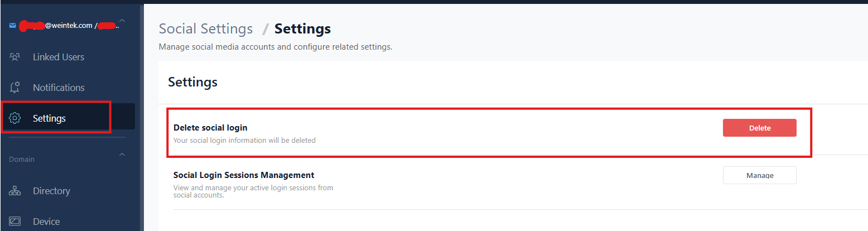Collapse the Domain section chevron
The width and height of the screenshot is (868, 231).
(122, 154)
